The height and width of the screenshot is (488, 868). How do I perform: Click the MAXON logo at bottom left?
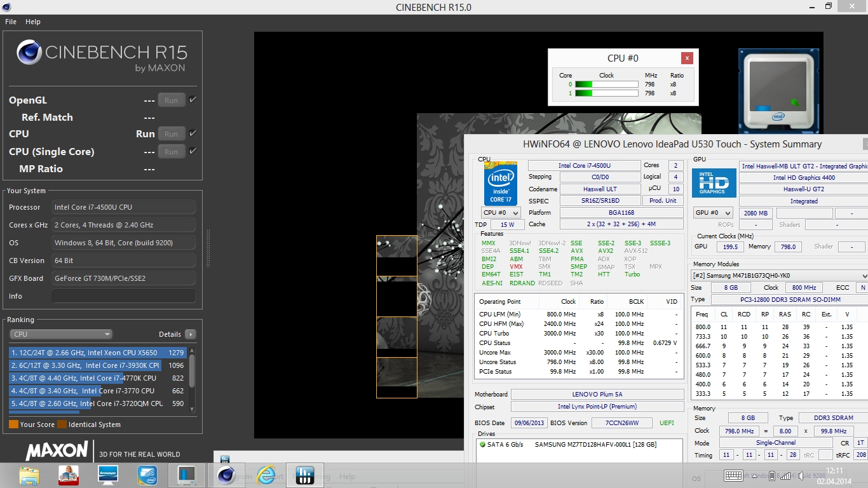pos(57,451)
